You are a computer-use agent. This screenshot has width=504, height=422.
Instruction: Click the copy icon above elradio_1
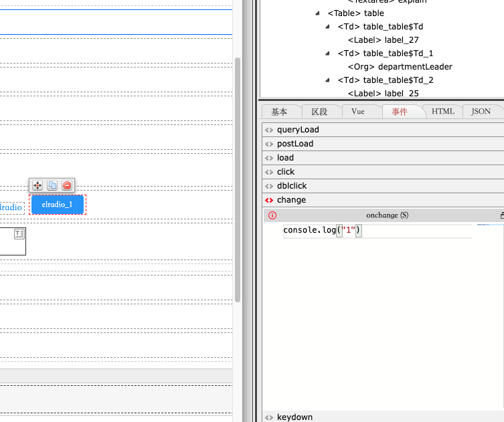coord(52,185)
